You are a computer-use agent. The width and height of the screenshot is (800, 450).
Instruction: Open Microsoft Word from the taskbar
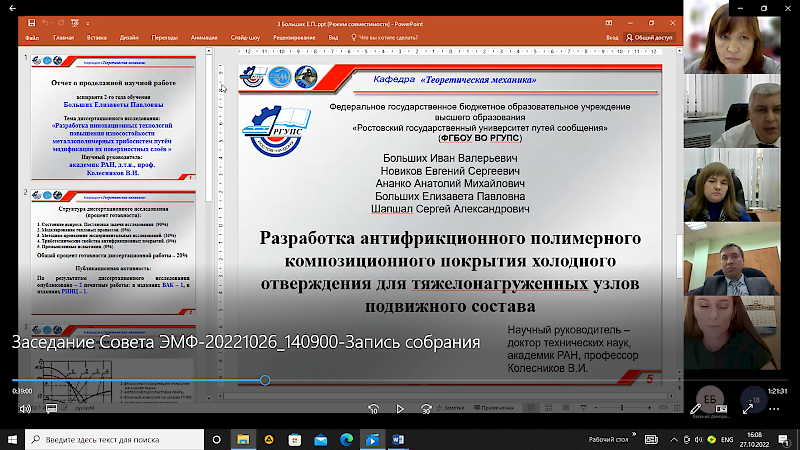pyautogui.click(x=398, y=439)
